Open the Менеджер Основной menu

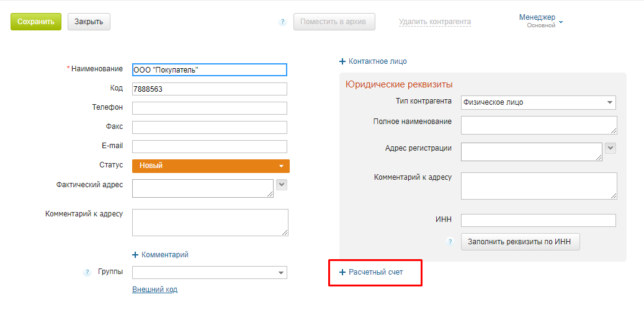[x=540, y=21]
